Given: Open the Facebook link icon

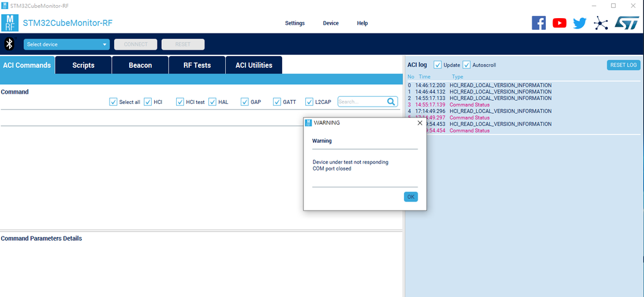Looking at the screenshot, I should pyautogui.click(x=538, y=23).
